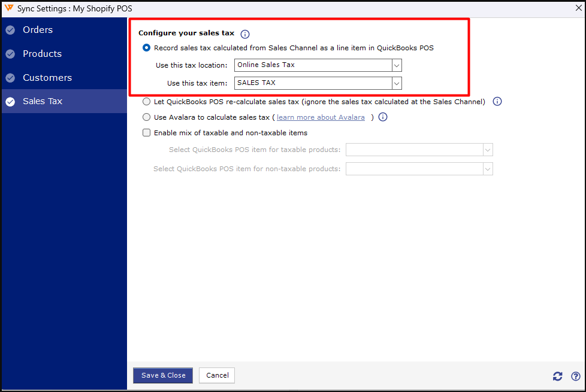Click the refresh icon at bottom right

[x=557, y=376]
